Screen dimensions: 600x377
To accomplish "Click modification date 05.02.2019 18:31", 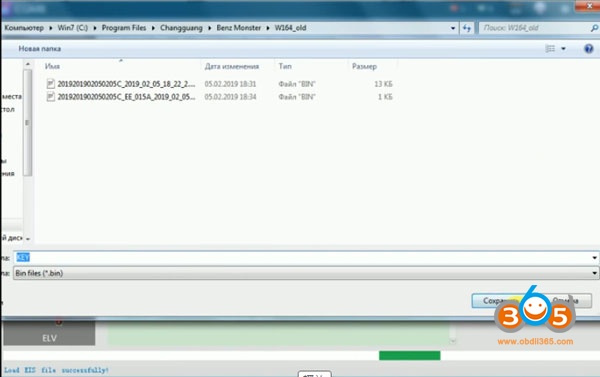I will point(230,84).
